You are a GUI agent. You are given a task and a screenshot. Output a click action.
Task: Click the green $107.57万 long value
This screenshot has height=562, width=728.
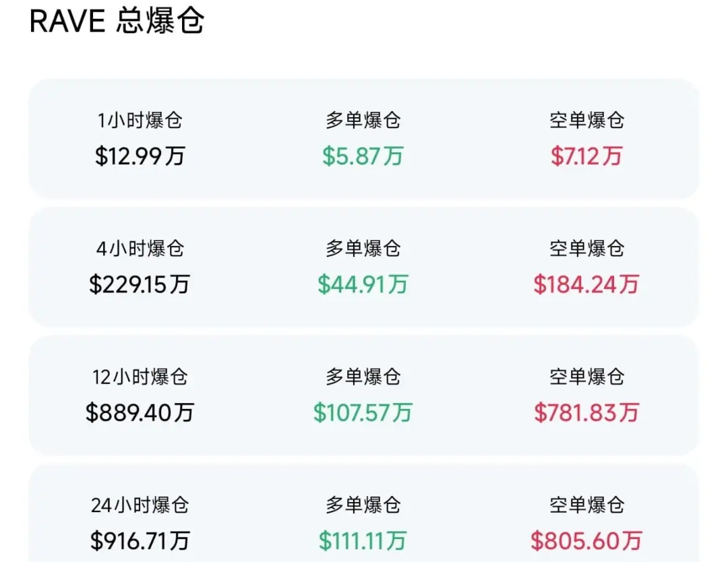click(x=363, y=412)
